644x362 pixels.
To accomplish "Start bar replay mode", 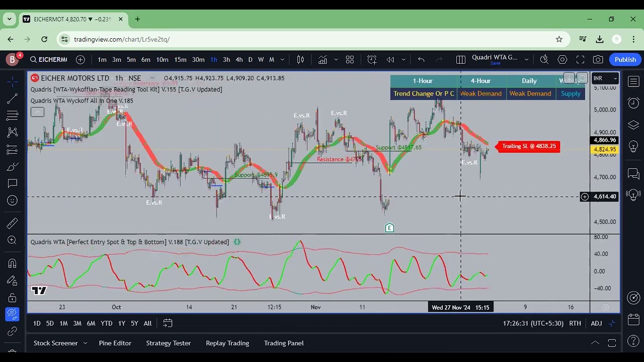I will tap(390, 59).
